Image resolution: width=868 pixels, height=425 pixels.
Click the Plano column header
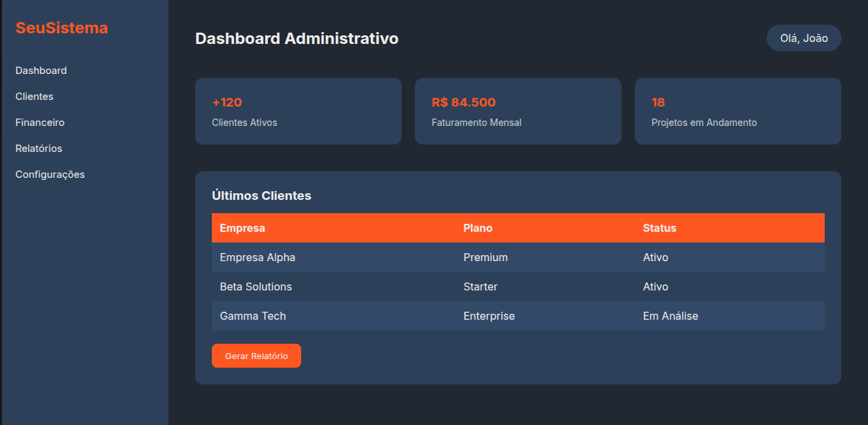[478, 228]
